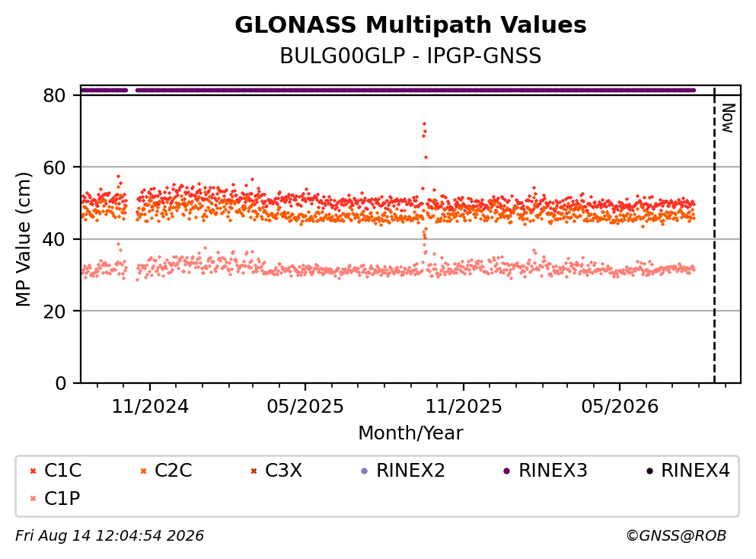Click the 80 y-axis tick label

coord(54,95)
